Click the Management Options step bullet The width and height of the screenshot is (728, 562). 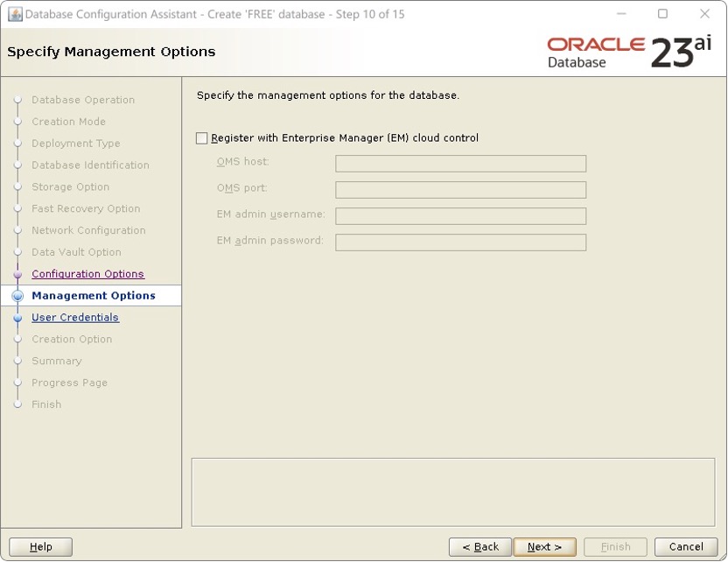[18, 295]
